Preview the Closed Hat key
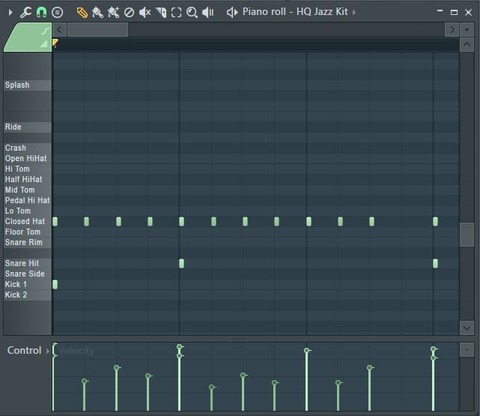480x416 pixels. pos(28,221)
